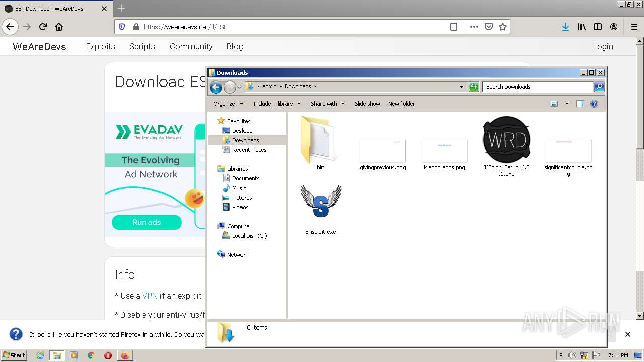
Task: Expand the admin breadcrumb arrow
Action: pyautogui.click(x=281, y=87)
